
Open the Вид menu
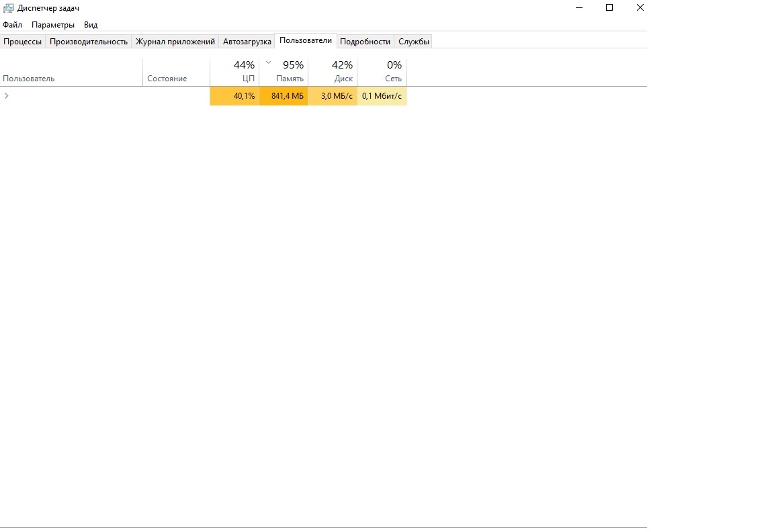91,25
